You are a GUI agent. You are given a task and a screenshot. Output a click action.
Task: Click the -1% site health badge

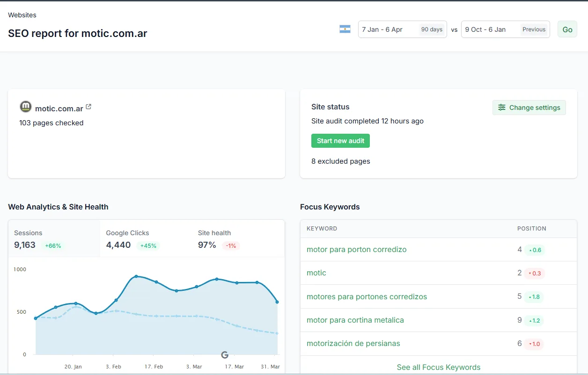click(230, 245)
